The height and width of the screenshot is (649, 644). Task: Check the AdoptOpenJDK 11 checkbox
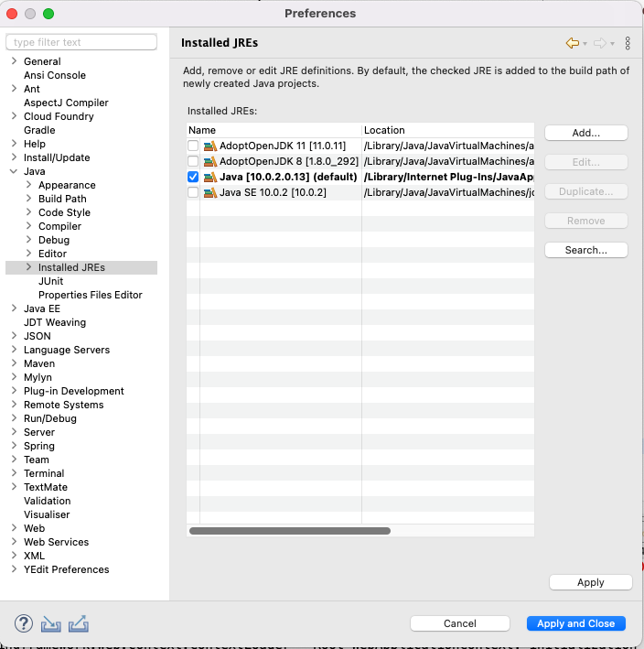pyautogui.click(x=193, y=146)
